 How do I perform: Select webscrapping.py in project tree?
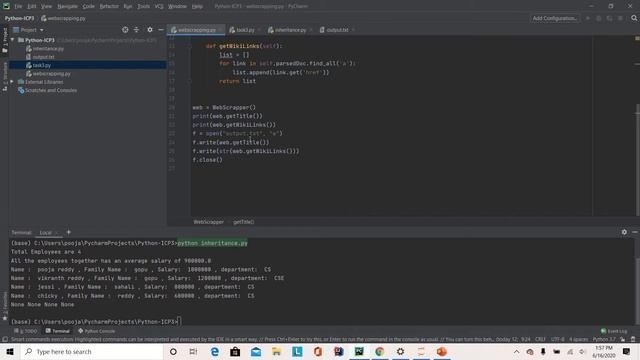pyautogui.click(x=48, y=73)
